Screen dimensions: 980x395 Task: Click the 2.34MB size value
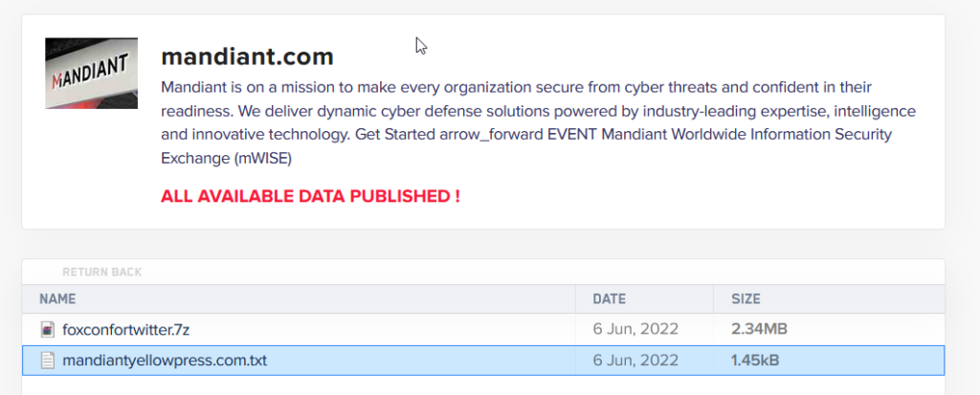[x=759, y=329]
